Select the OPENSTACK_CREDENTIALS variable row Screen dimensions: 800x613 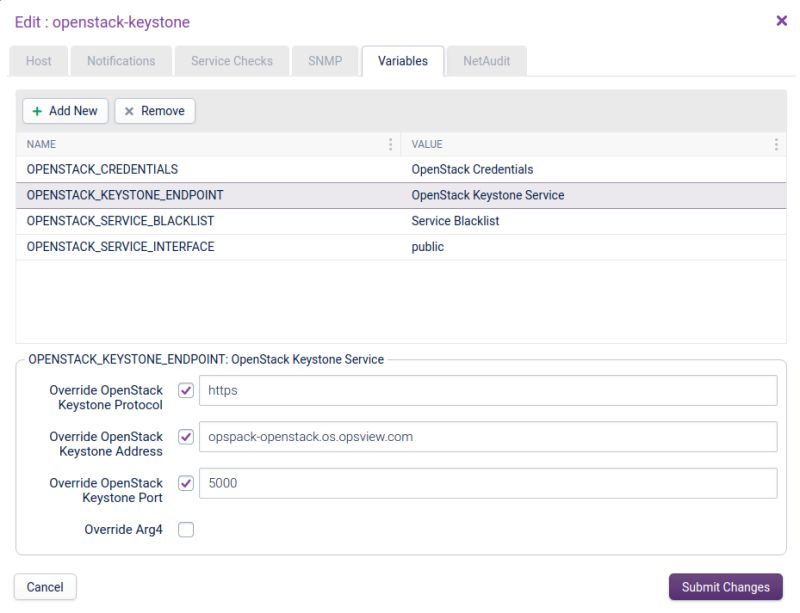pyautogui.click(x=200, y=170)
